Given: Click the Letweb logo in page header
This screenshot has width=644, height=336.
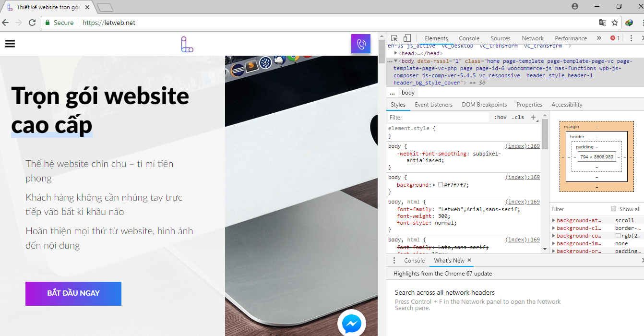Looking at the screenshot, I should 187,44.
